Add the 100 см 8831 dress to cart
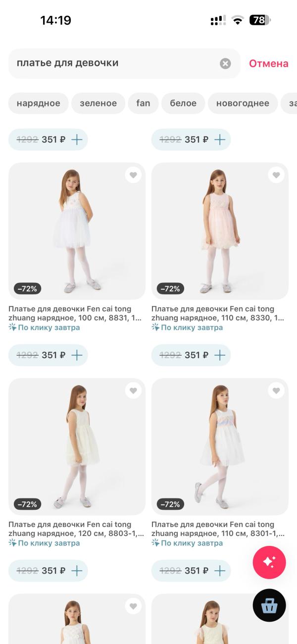This screenshot has width=297, height=644. (x=77, y=355)
